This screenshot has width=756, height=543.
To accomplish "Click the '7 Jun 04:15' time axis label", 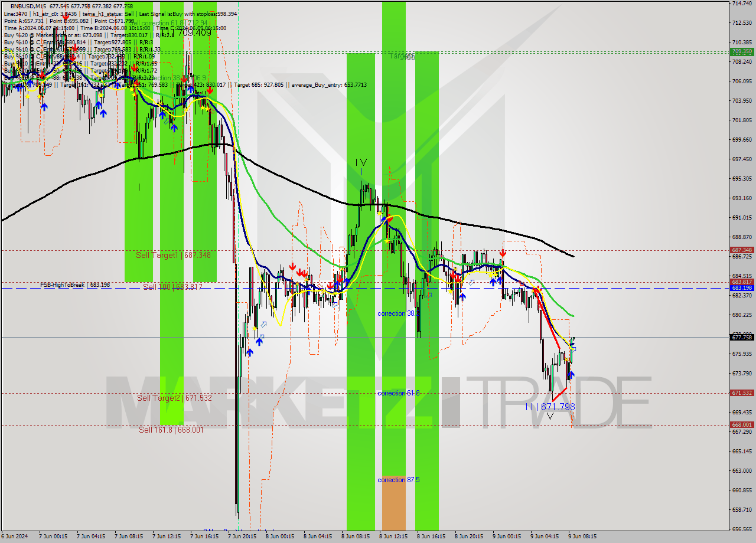I will 91,537.
